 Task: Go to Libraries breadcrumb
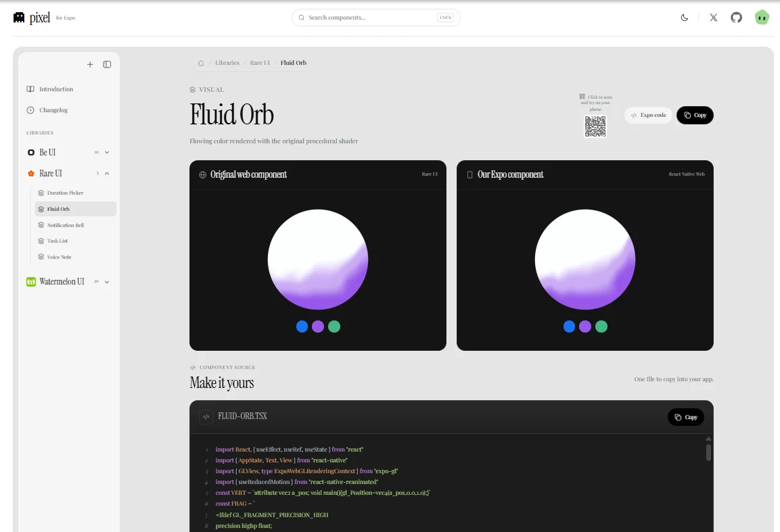point(227,63)
